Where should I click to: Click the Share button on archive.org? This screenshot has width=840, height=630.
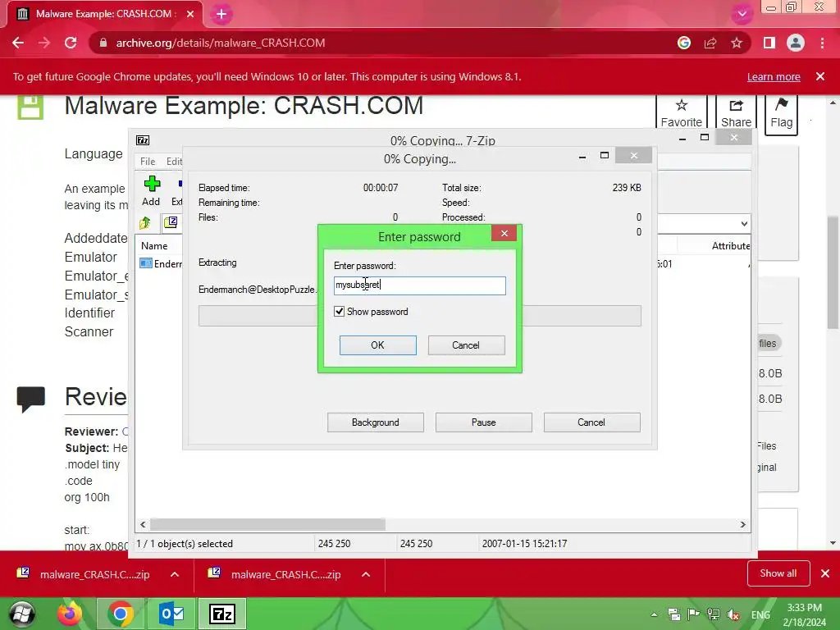(736, 113)
